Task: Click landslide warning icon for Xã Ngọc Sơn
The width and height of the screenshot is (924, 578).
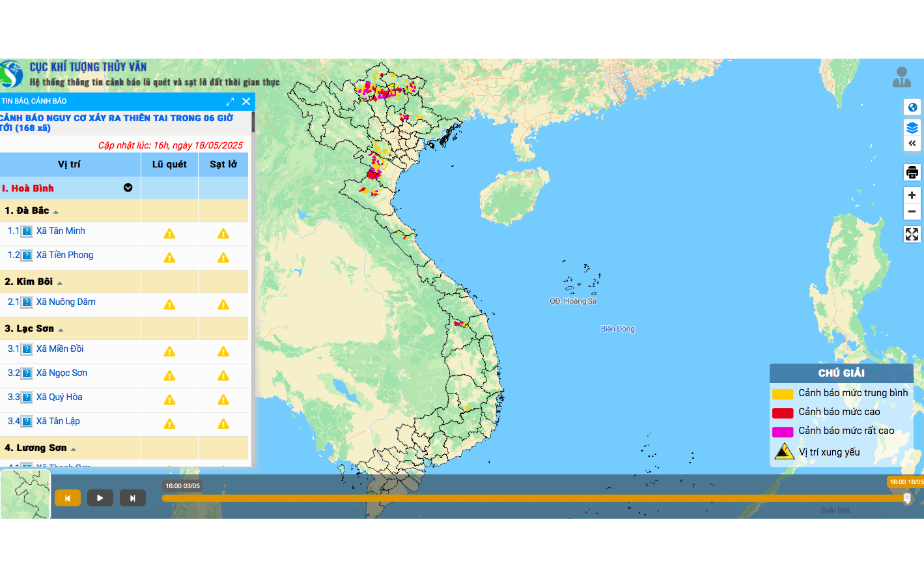Action: click(x=223, y=375)
